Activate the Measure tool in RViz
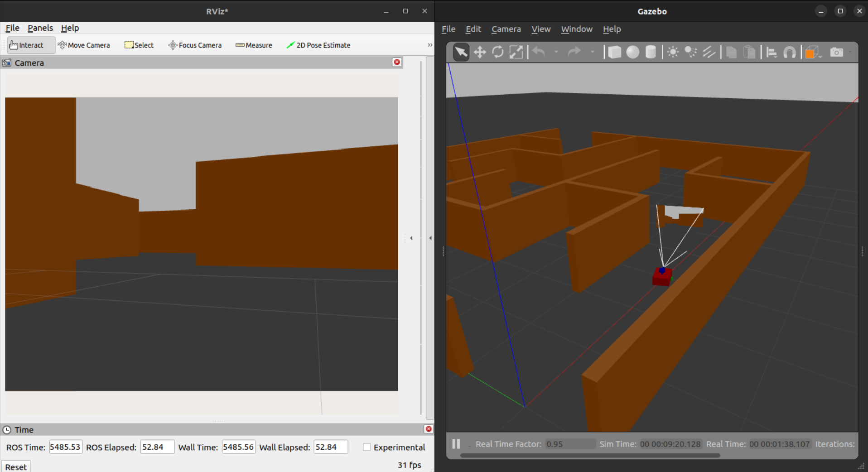868x472 pixels. (x=254, y=45)
